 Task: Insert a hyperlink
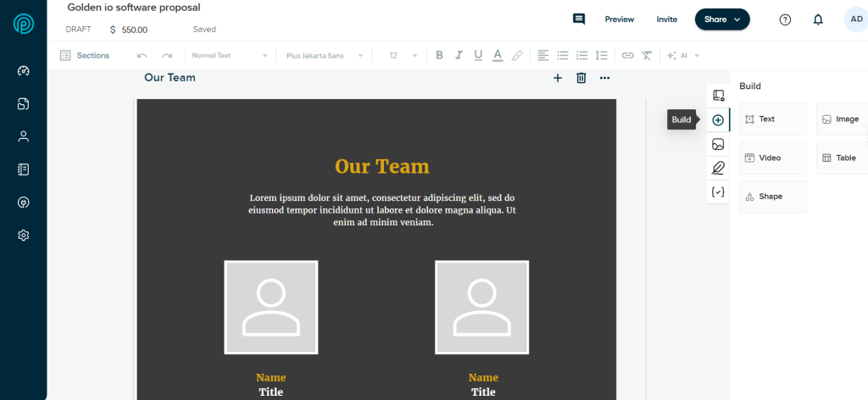(x=627, y=55)
